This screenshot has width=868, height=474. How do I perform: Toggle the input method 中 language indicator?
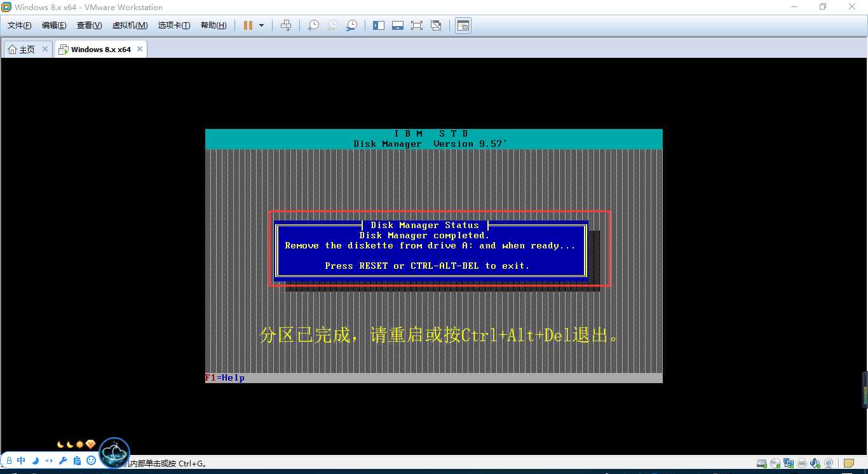(22, 461)
